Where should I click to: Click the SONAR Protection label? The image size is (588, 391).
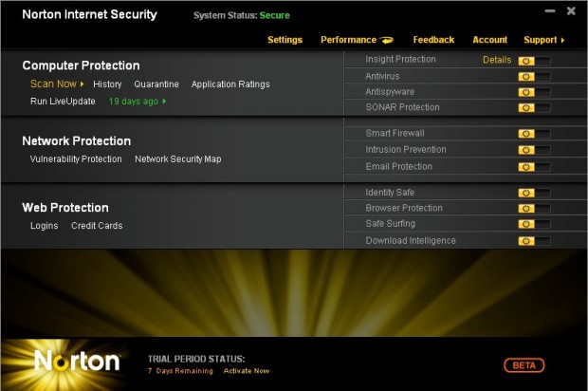402,107
